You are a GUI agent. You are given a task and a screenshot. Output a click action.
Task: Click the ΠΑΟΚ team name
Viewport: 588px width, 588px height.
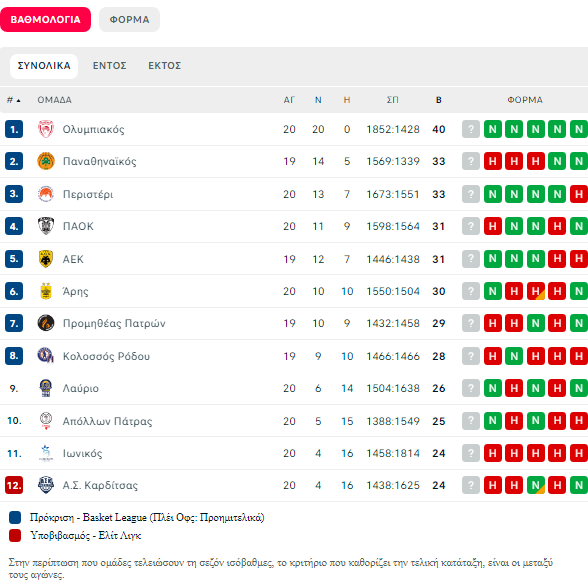(78, 226)
